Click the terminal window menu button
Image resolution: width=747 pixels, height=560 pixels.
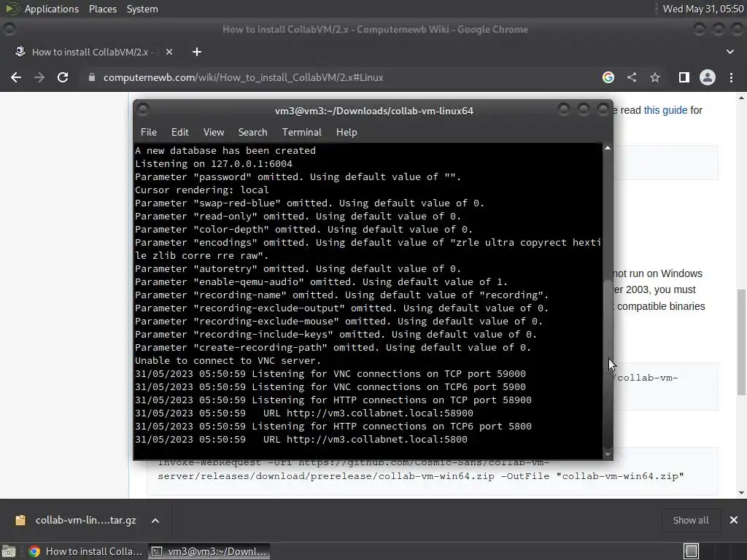(143, 109)
